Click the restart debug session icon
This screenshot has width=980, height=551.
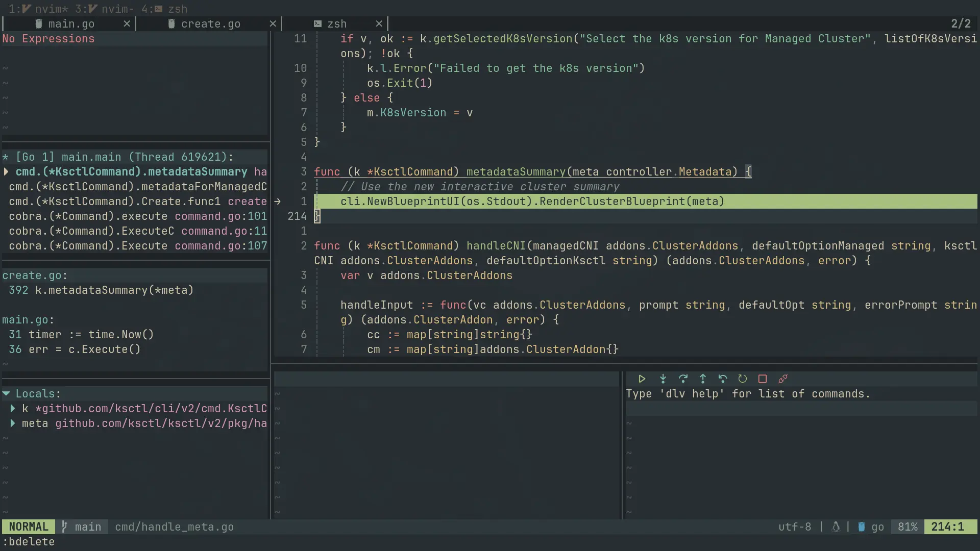743,379
